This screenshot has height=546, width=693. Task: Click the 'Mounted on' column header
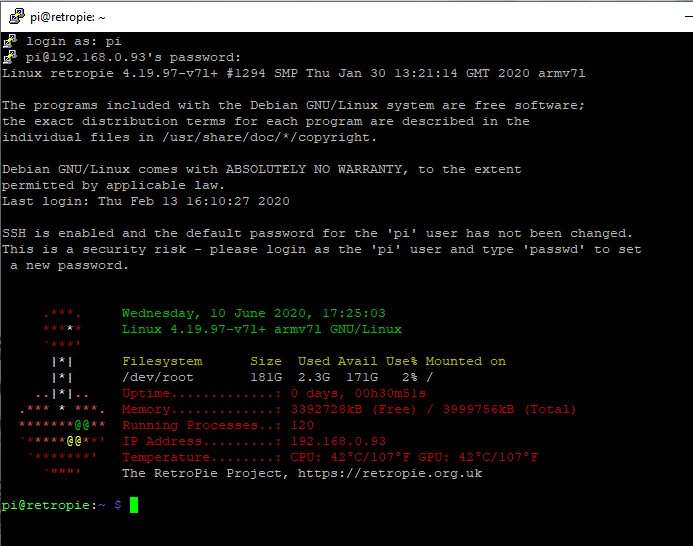tap(466, 361)
